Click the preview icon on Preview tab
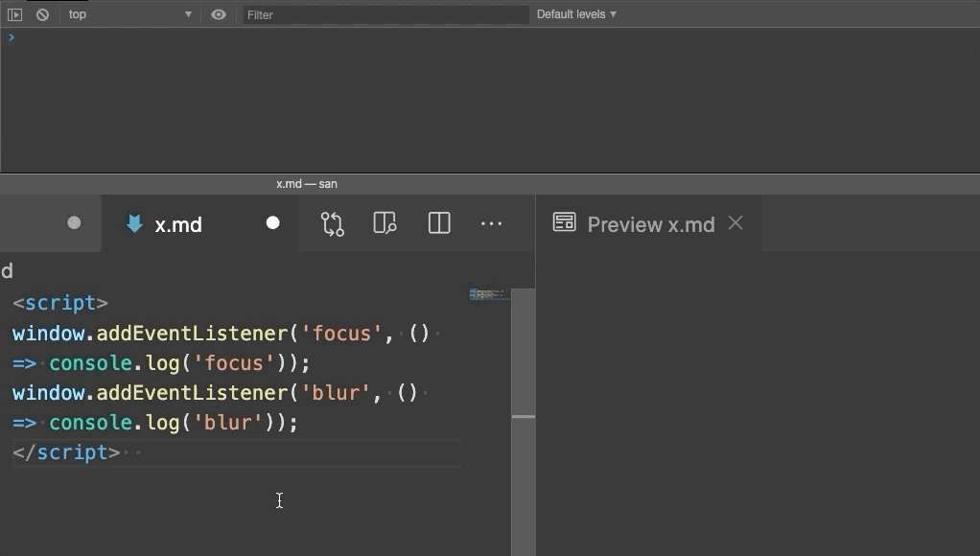980x556 pixels. (565, 222)
